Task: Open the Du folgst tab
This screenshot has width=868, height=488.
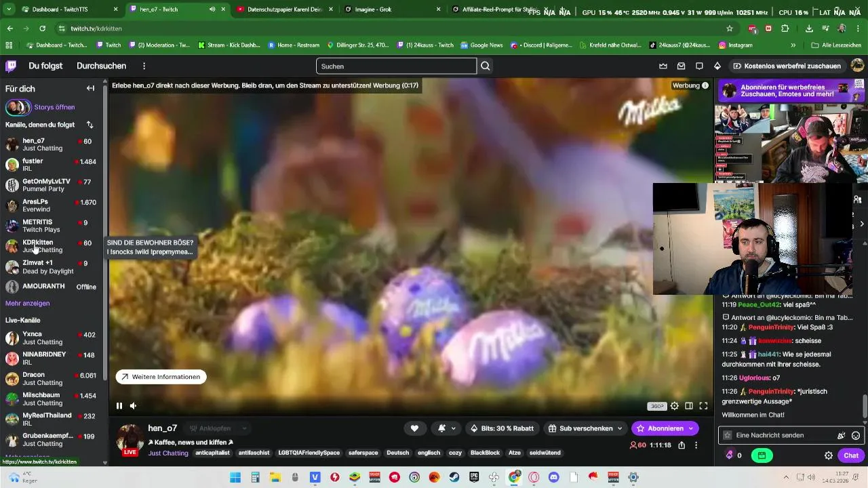Action: pyautogui.click(x=45, y=66)
